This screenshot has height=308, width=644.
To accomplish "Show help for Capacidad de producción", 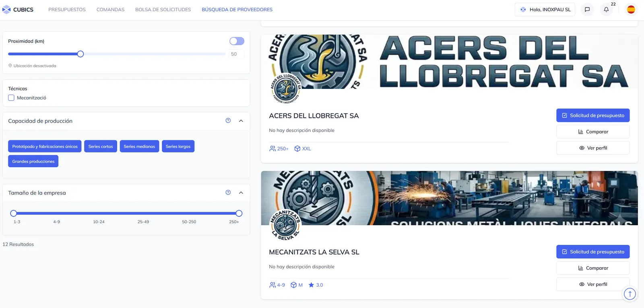I will click(x=228, y=121).
